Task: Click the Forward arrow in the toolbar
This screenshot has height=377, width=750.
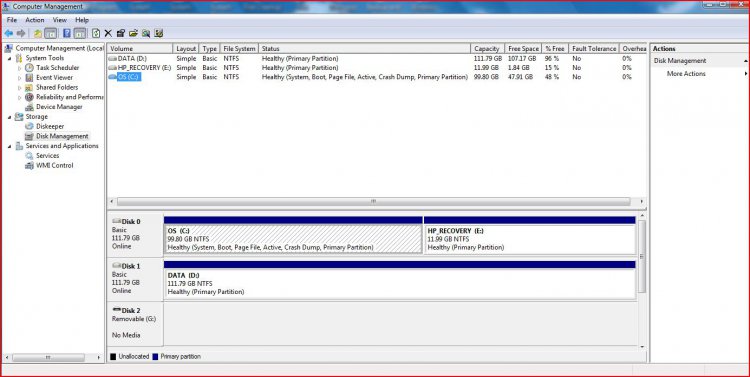Action: 21,33
